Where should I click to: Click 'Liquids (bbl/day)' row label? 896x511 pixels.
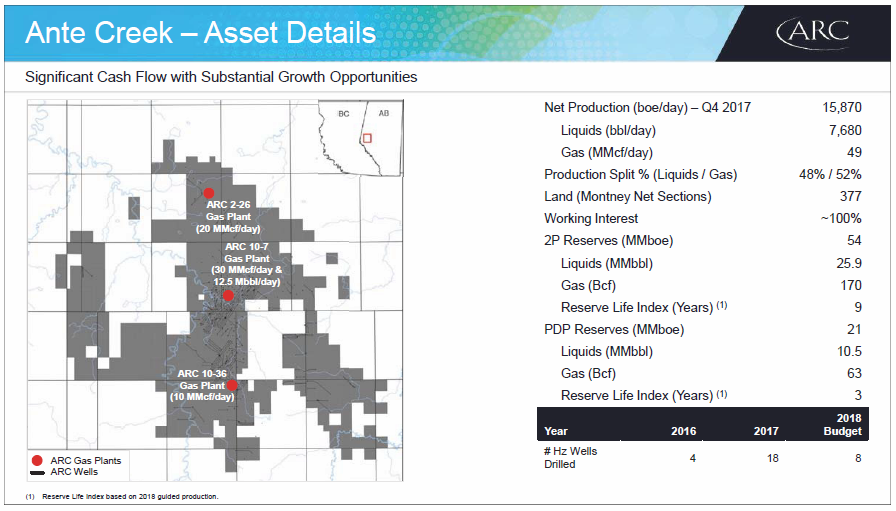pos(609,130)
